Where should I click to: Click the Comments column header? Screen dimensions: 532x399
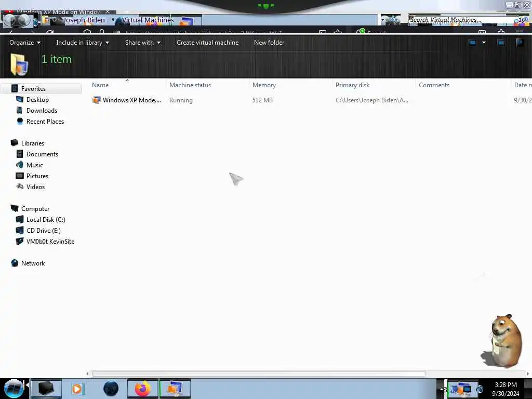click(434, 85)
